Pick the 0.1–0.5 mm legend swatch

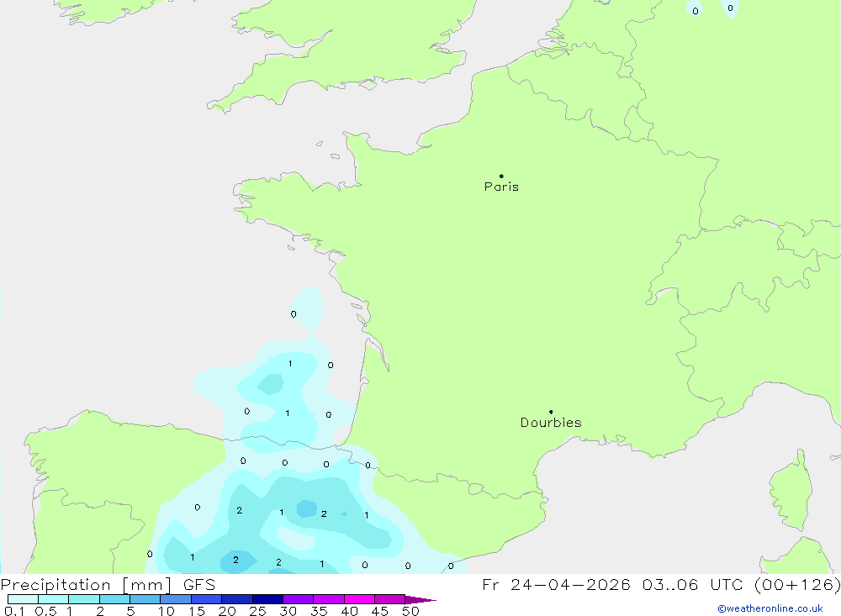pos(23,599)
